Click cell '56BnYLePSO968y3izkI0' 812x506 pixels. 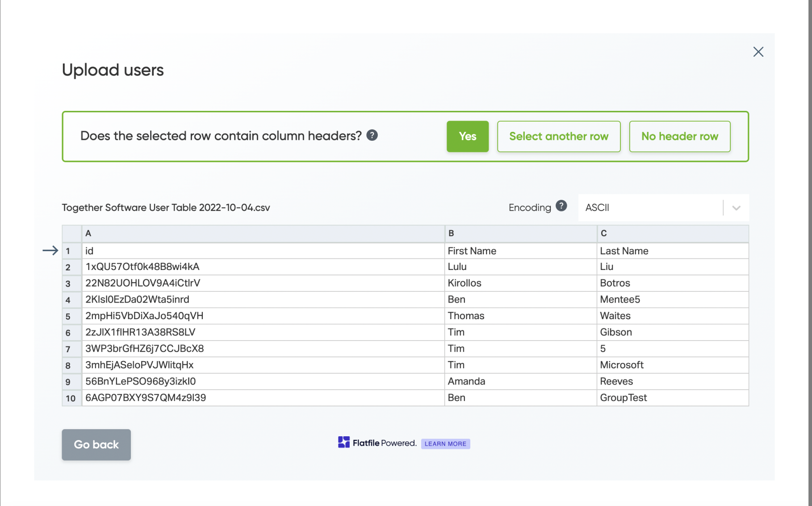coord(263,382)
